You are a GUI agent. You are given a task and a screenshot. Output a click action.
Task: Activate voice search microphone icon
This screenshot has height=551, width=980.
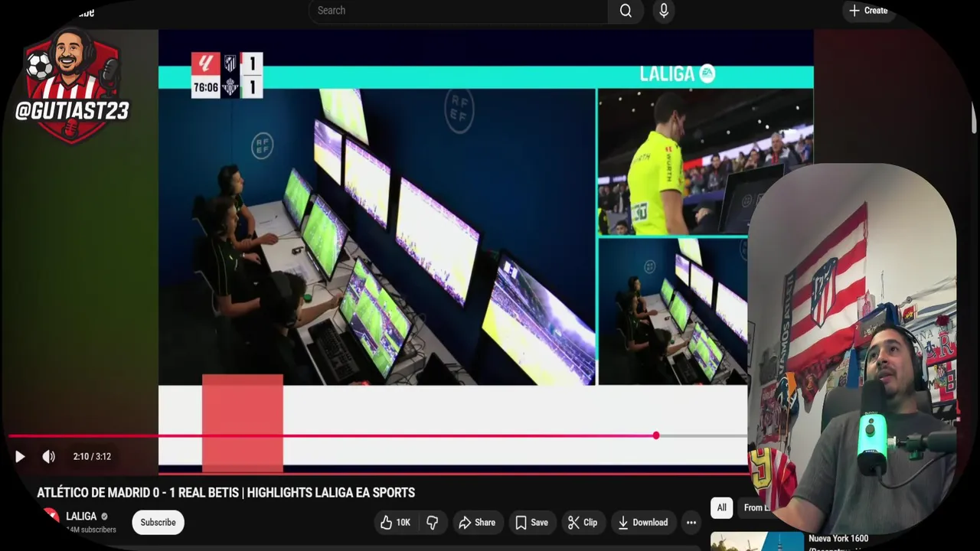coord(664,11)
